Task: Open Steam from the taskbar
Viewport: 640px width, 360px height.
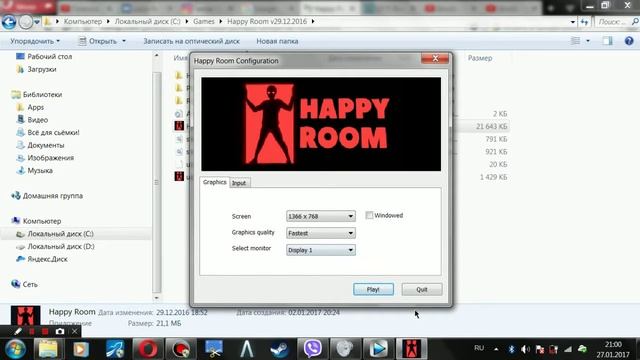Action: (280, 349)
